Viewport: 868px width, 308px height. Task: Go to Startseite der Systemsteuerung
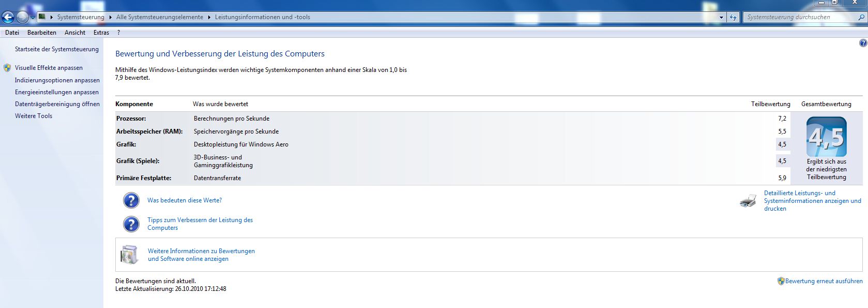[57, 49]
